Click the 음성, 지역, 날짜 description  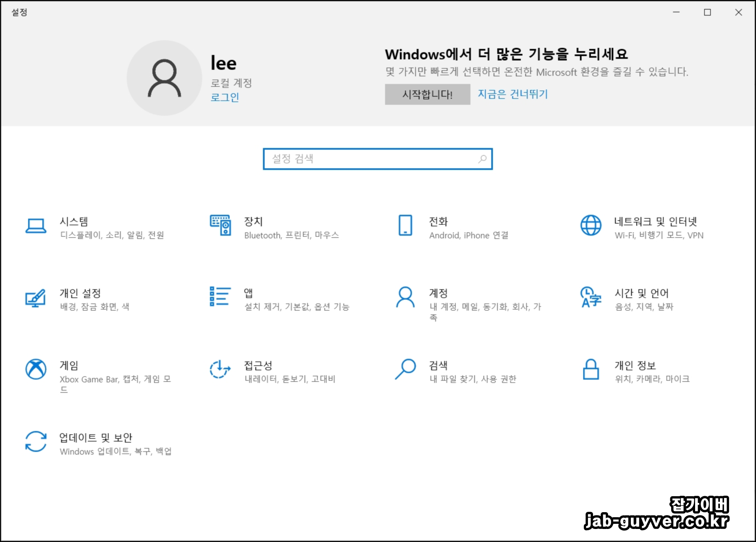(644, 307)
